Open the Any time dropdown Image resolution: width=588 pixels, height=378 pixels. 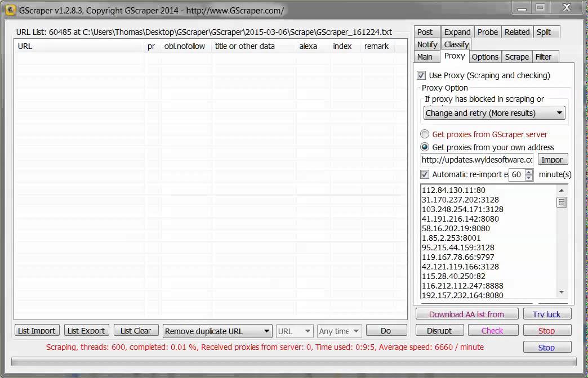340,331
